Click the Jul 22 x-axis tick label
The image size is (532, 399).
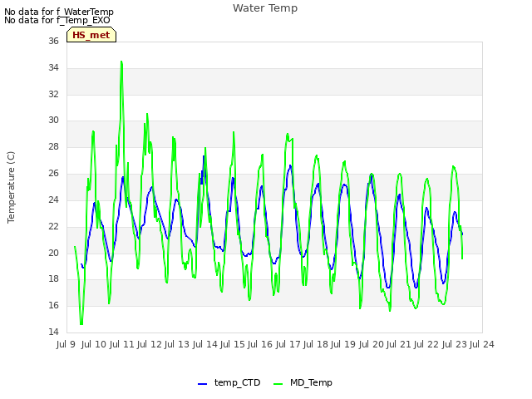pyautogui.click(x=426, y=344)
